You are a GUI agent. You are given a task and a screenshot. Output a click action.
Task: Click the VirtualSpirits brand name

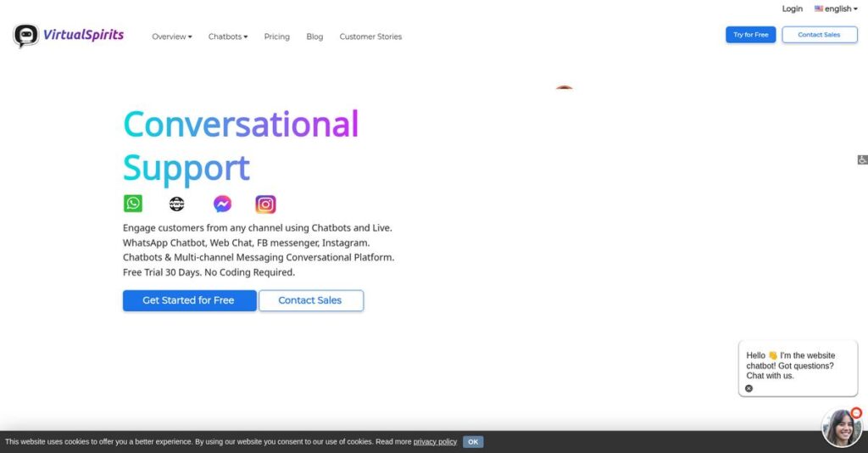click(84, 35)
